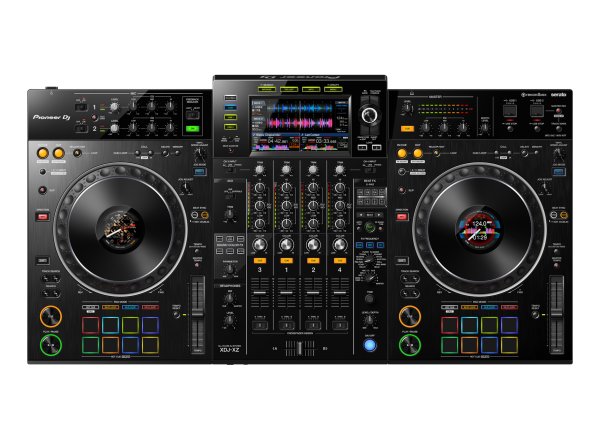Load the track to deck 2
The image size is (600, 440).
[x=377, y=147]
